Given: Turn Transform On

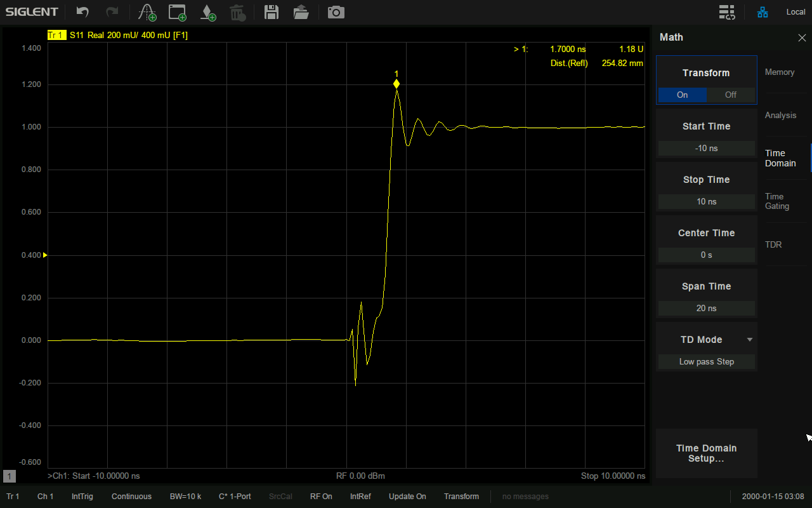Looking at the screenshot, I should click(682, 95).
